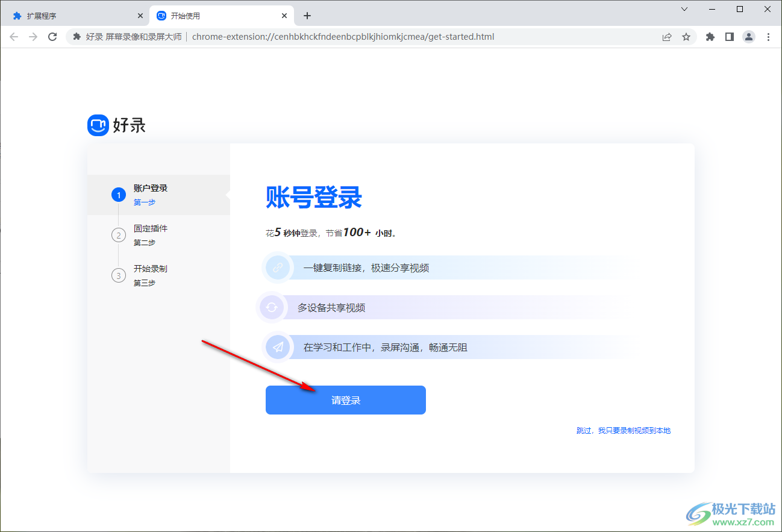Click the link icon beside 一键复制链接

[278, 268]
